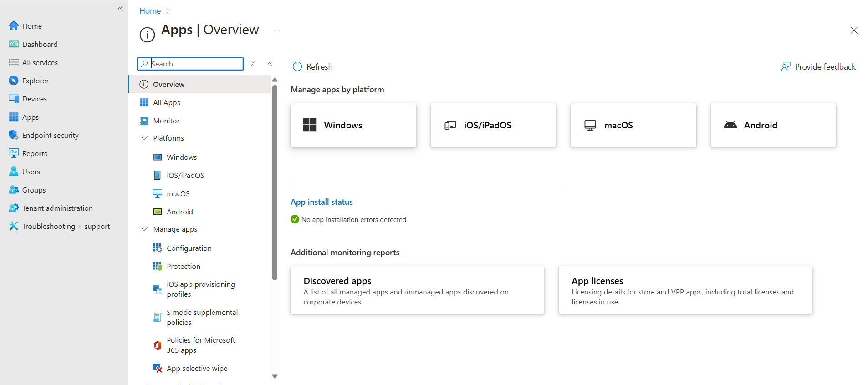Image resolution: width=868 pixels, height=385 pixels.
Task: Open Troubleshooting + support tools icon
Action: (x=14, y=226)
